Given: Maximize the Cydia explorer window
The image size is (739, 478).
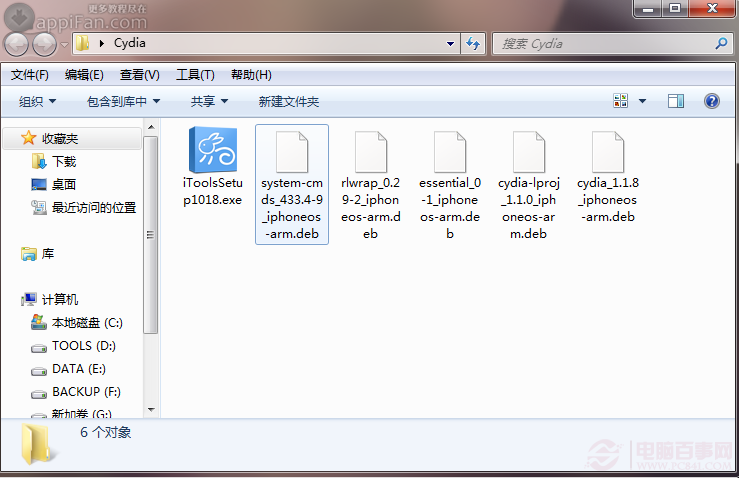Looking at the screenshot, I should tap(675, 8).
